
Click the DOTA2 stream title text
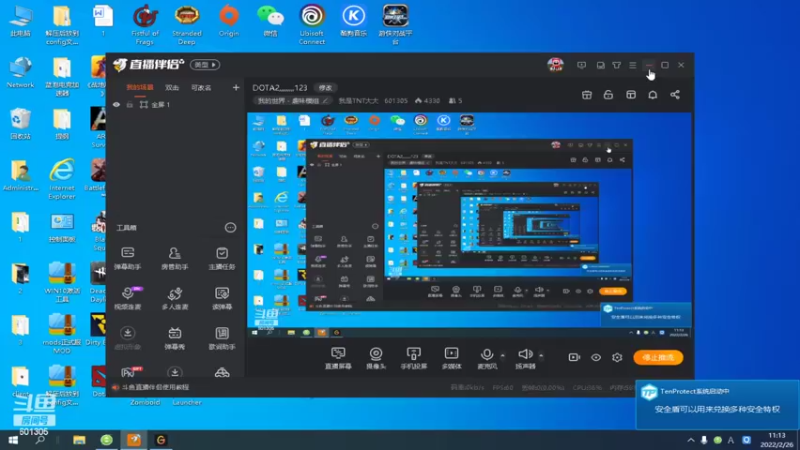pyautogui.click(x=280, y=88)
